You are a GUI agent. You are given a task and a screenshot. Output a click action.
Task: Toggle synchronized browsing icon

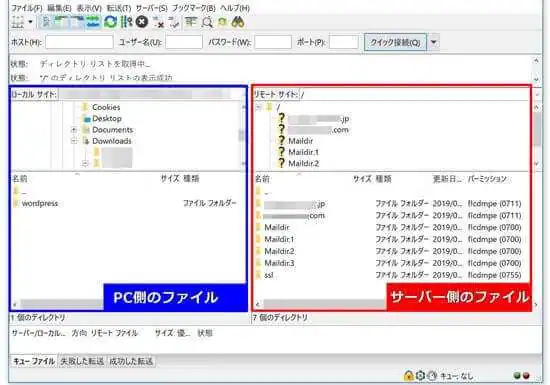(222, 22)
